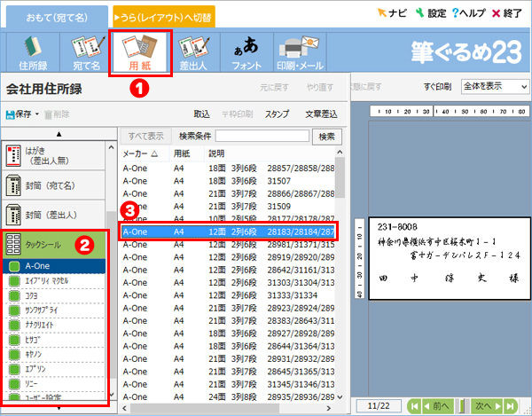Select エプソン maker in the sidebar

pos(54,369)
